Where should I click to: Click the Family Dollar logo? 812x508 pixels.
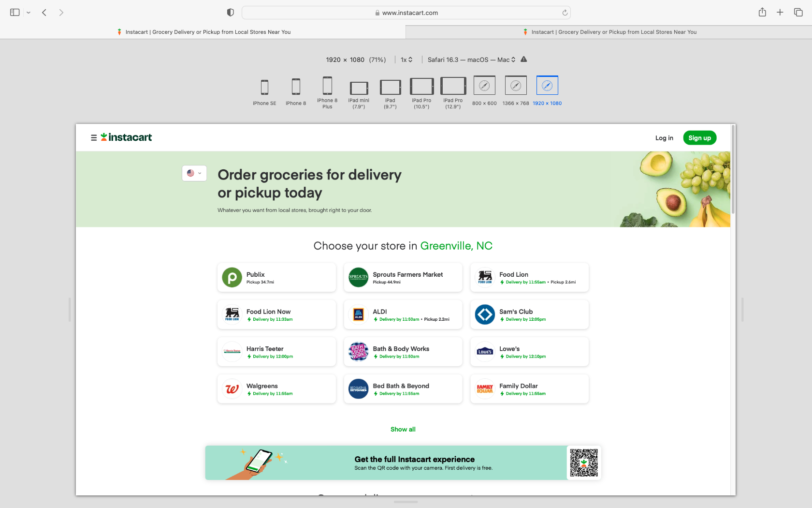[x=485, y=389]
